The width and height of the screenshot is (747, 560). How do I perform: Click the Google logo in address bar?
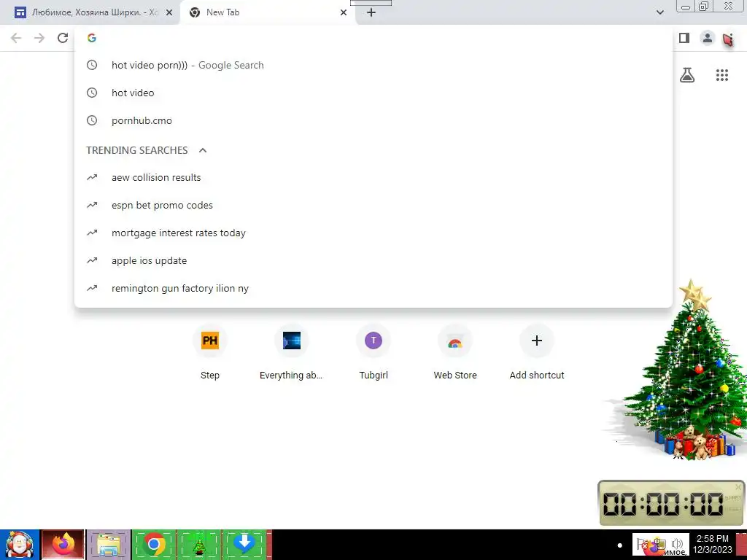(x=92, y=38)
